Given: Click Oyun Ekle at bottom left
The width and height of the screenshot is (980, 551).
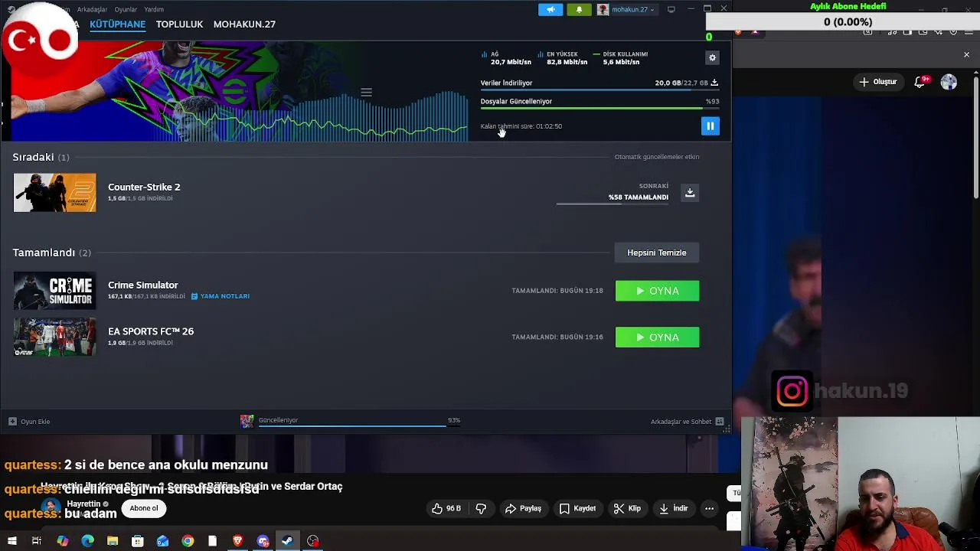Looking at the screenshot, I should 29,422.
